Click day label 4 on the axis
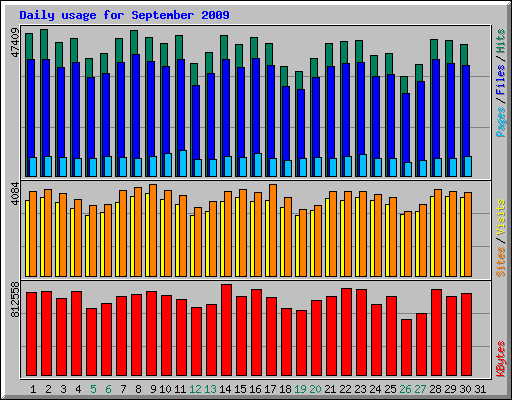This screenshot has height=400, width=512. (78, 389)
